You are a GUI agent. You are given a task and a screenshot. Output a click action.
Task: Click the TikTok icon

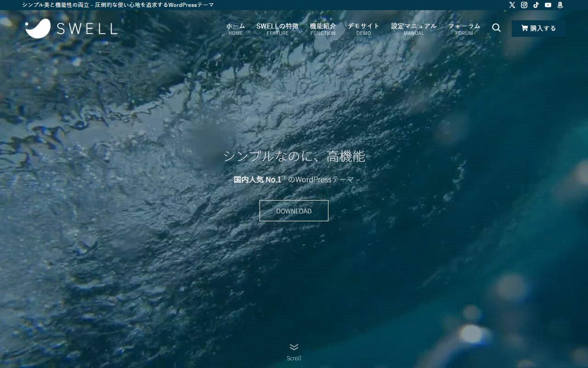click(536, 5)
